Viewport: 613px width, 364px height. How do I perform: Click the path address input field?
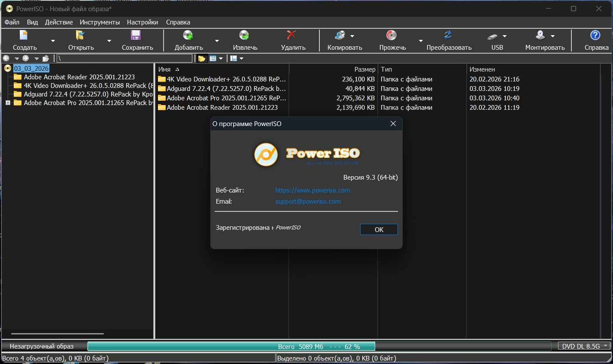(x=124, y=58)
